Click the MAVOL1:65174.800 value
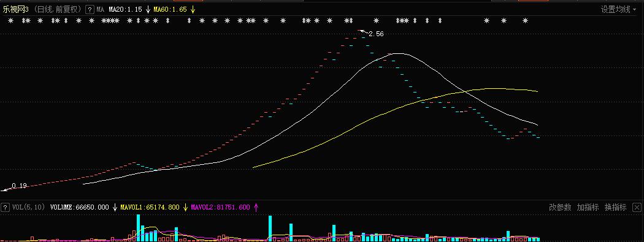This screenshot has width=644, height=242. (150, 207)
